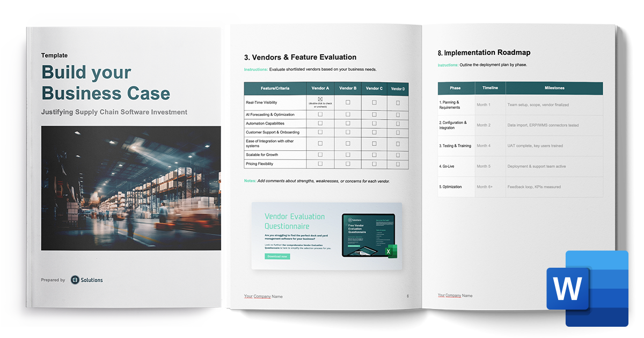The height and width of the screenshot is (338, 644).
Task: Check Vendor B's Real-Time Visibility box
Action: (347, 102)
